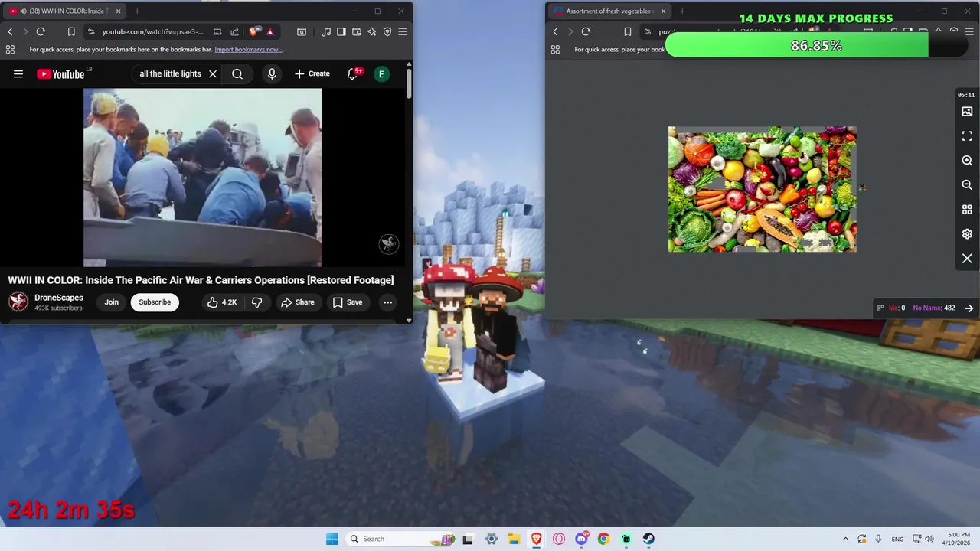Open Brave VPN shield icon
This screenshot has width=980, height=551.
[x=387, y=31]
